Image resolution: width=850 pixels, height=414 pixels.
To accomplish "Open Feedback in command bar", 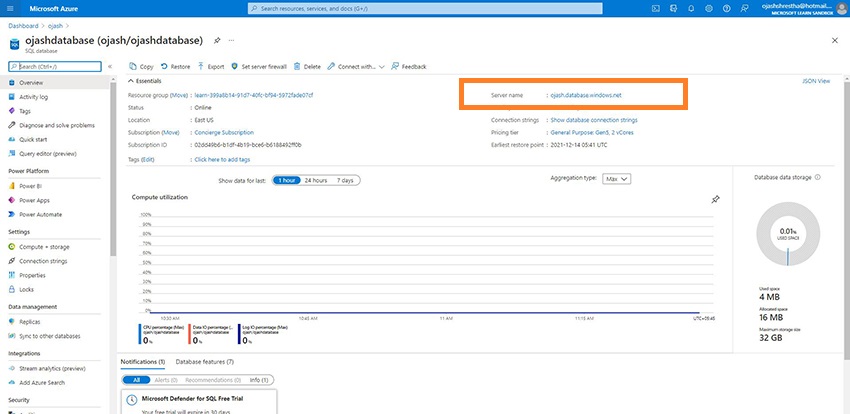I will click(x=409, y=67).
